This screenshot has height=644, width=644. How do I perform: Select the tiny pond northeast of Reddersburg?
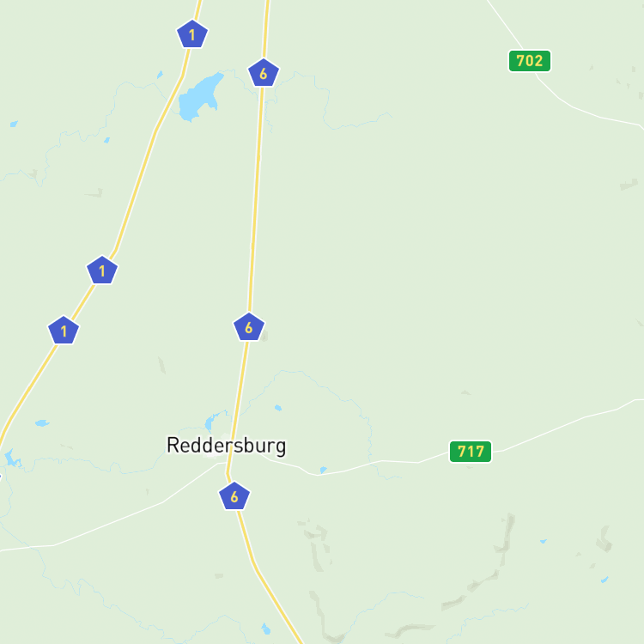click(x=278, y=407)
